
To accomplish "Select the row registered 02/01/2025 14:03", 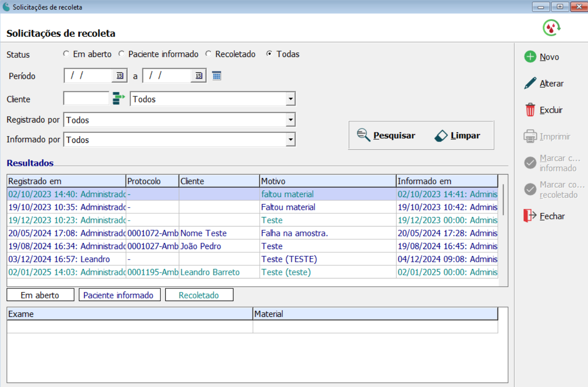I will (x=252, y=272).
